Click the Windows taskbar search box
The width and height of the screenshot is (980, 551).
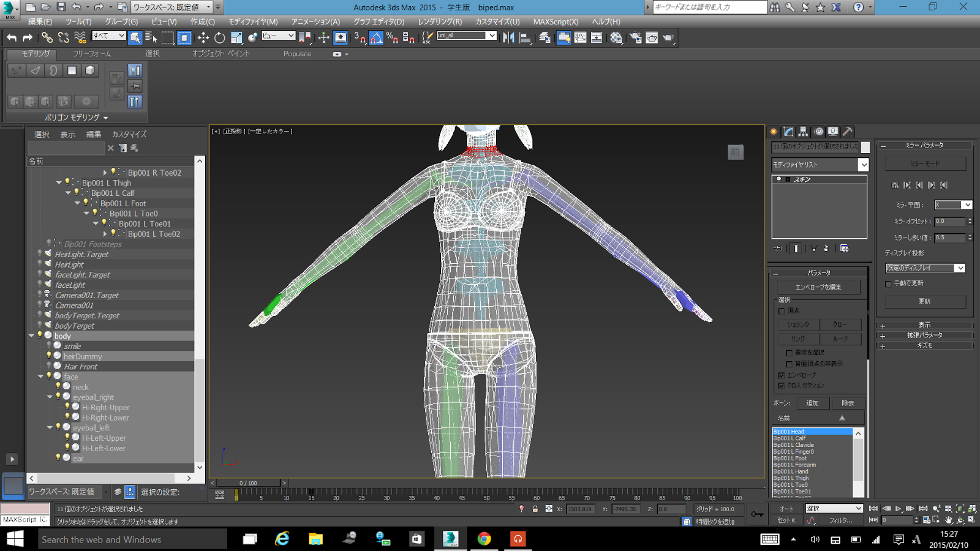(x=132, y=539)
